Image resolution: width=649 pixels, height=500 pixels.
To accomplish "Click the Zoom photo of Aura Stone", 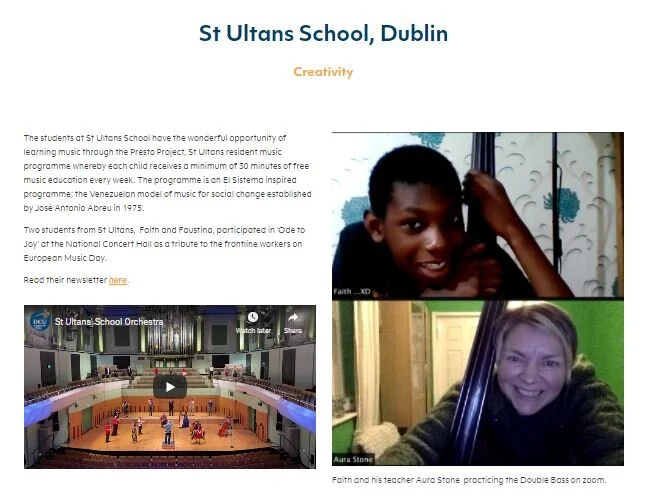I will click(x=478, y=383).
